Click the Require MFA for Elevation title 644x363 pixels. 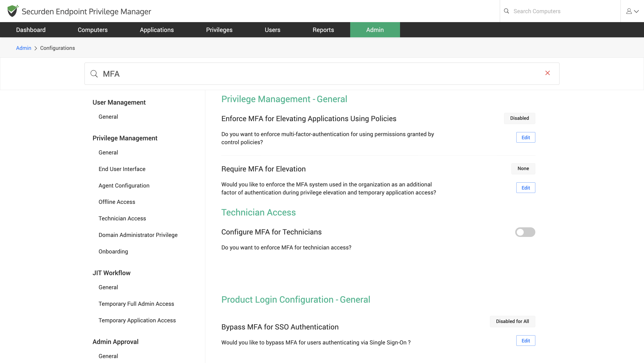pyautogui.click(x=263, y=169)
